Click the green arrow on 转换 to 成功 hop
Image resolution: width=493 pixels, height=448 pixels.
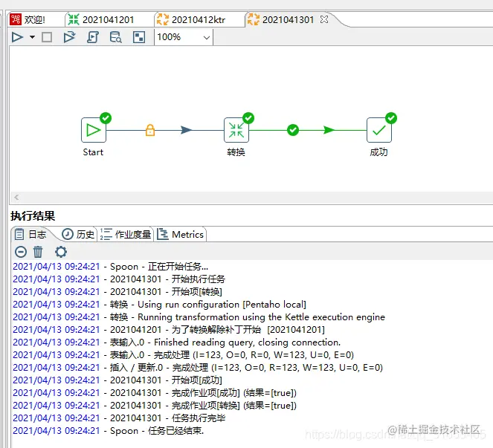pos(329,130)
